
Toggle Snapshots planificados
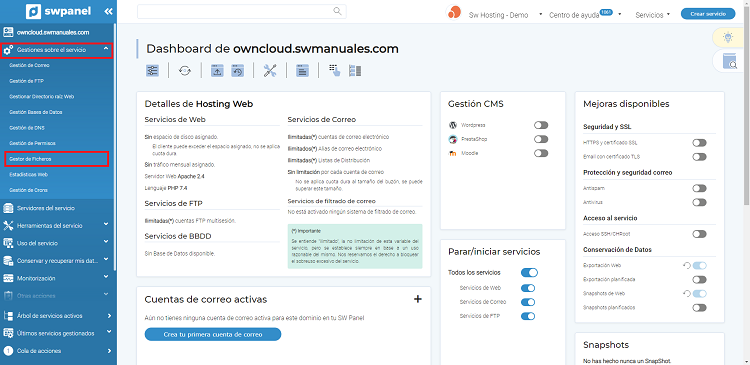click(699, 308)
